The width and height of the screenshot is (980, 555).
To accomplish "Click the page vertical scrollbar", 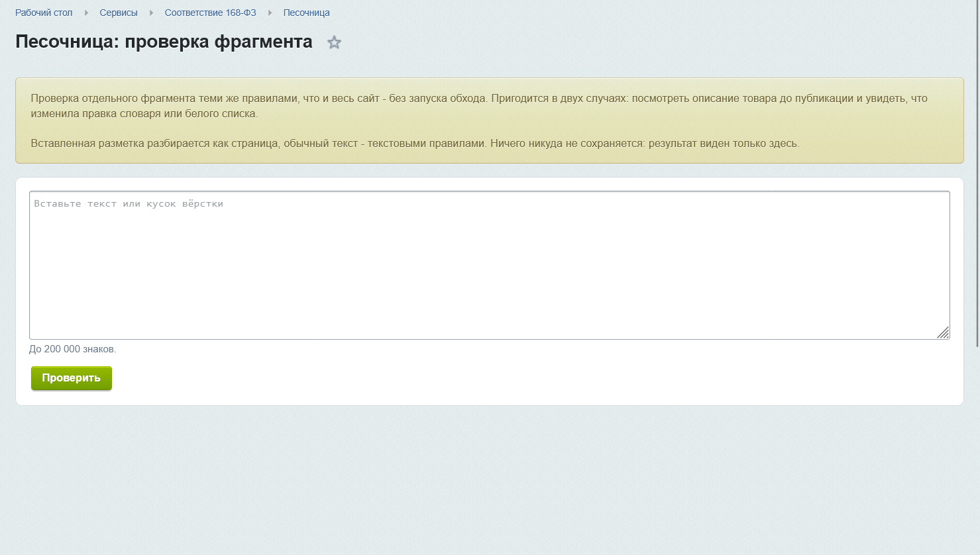I will (x=977, y=174).
